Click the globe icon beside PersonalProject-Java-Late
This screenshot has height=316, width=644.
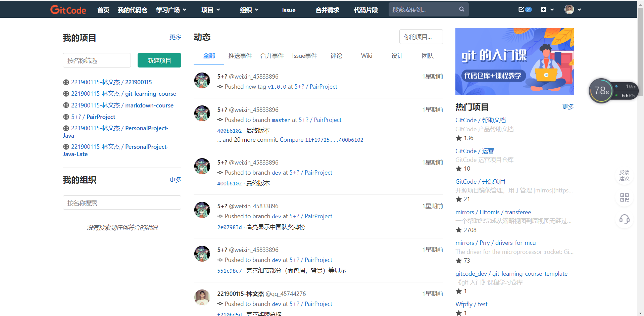(x=66, y=147)
